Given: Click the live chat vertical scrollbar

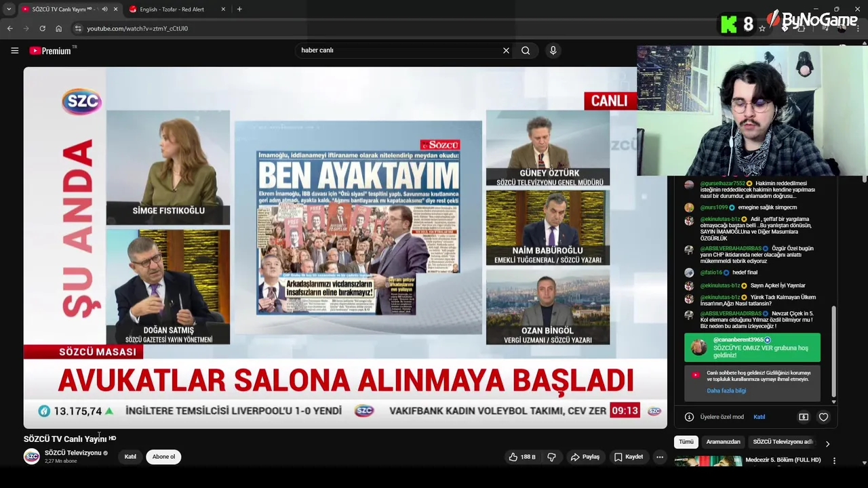Looking at the screenshot, I should 833,352.
